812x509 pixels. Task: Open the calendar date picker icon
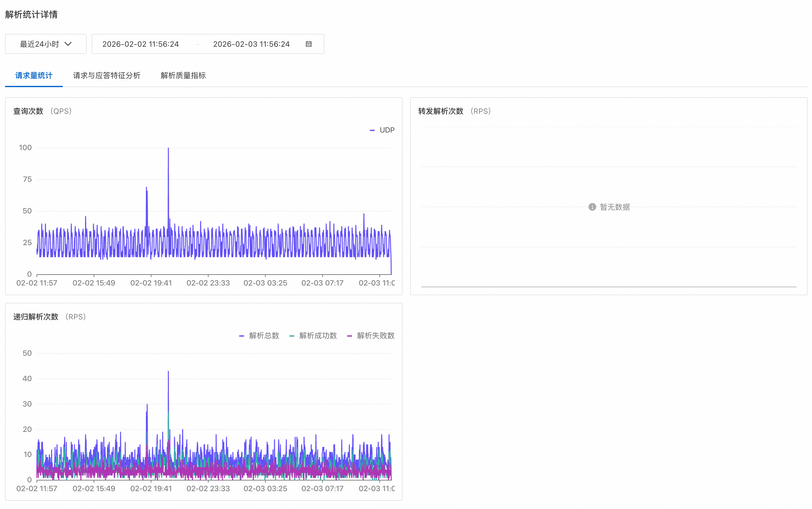[x=309, y=44]
